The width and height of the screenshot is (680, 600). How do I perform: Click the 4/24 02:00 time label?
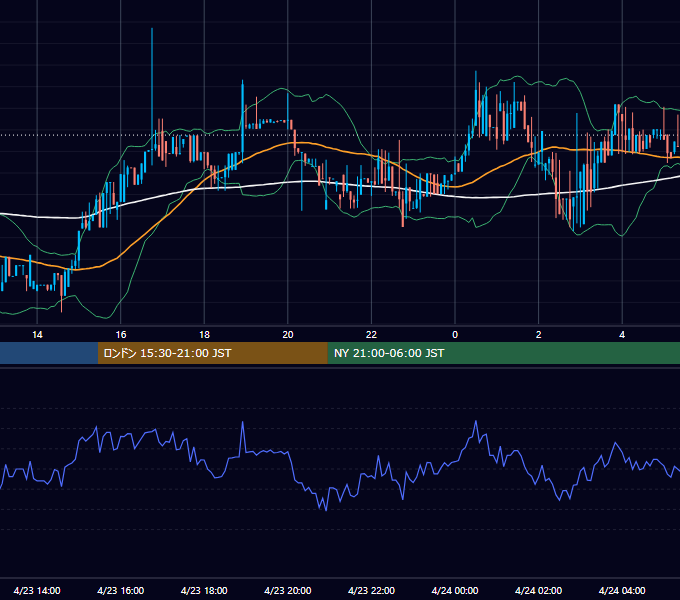click(x=538, y=590)
